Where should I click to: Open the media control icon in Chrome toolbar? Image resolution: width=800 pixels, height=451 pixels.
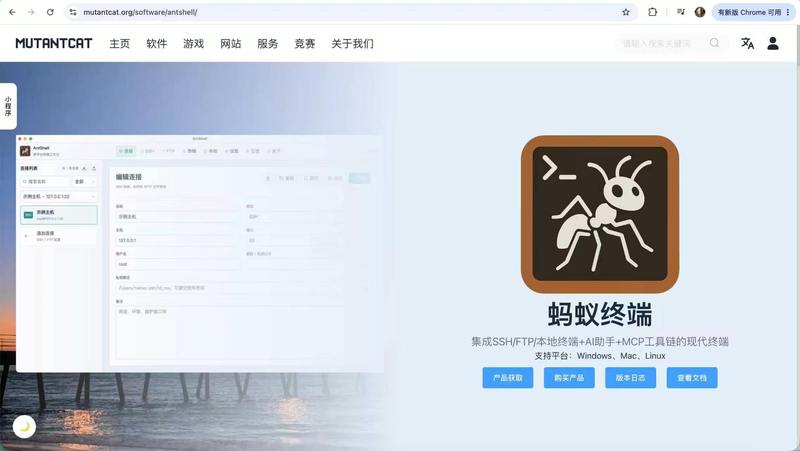681,12
